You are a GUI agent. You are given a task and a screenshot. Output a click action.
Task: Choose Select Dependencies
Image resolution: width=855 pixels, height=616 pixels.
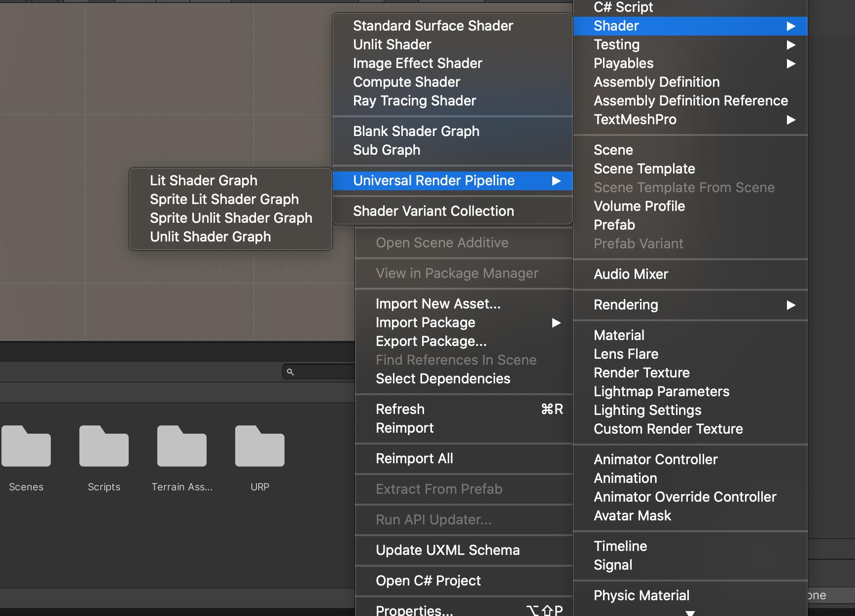pyautogui.click(x=463, y=379)
